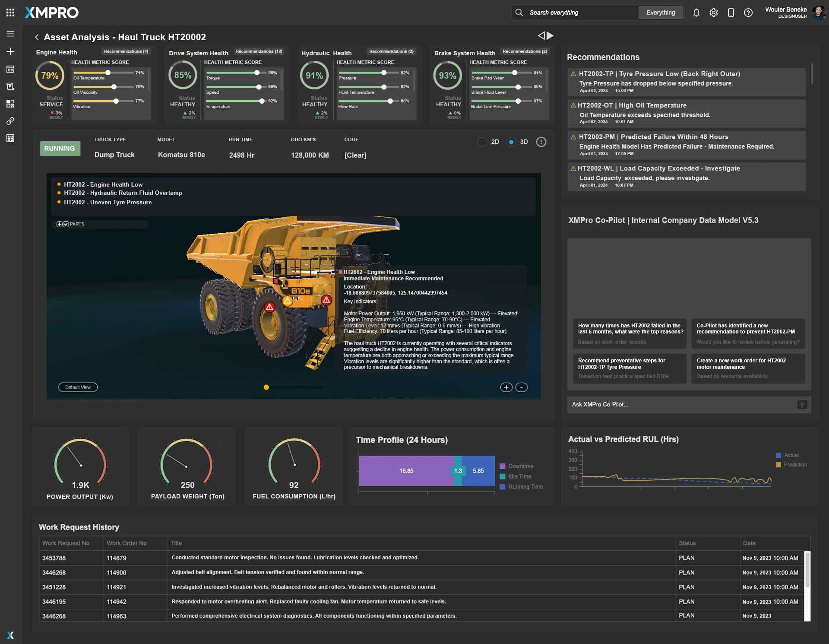Click the alert info icon beside 3D

pos(541,142)
